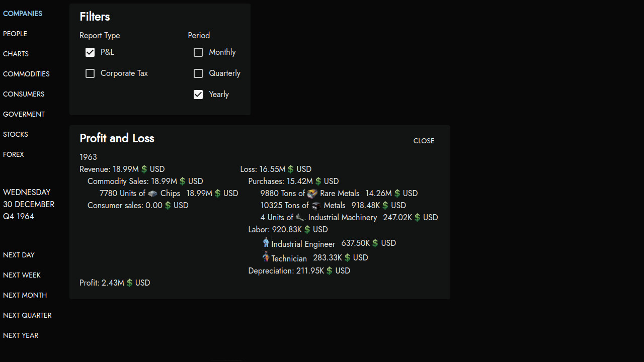
Task: Click the Technician worker icon
Action: [266, 257]
